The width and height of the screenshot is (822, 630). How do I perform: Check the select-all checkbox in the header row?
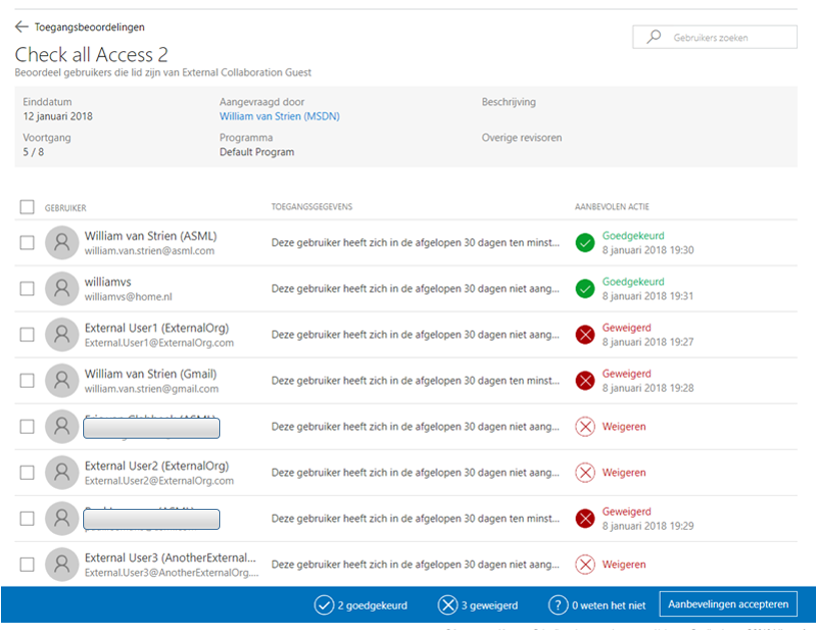coord(26,206)
